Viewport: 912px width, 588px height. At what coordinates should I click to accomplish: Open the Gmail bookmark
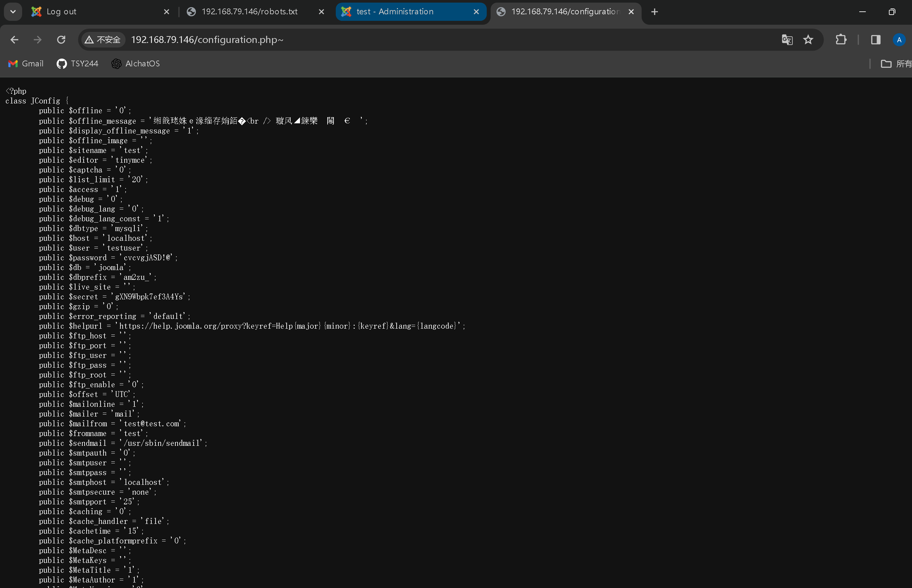coord(26,64)
